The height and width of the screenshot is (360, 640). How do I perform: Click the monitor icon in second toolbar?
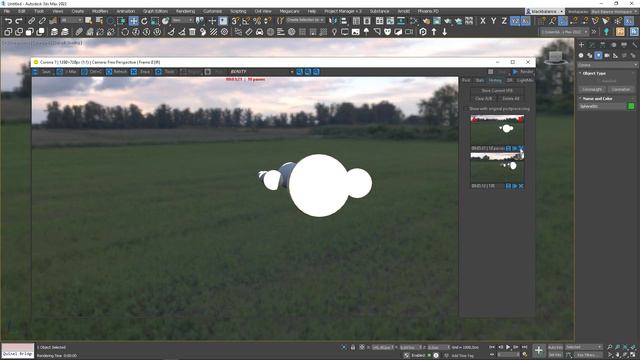345,32
